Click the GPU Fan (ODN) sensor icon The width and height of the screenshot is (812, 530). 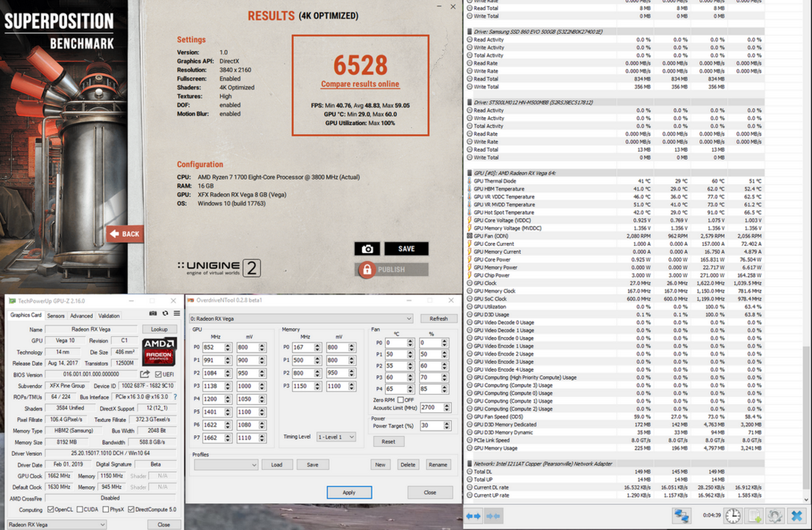(470, 236)
